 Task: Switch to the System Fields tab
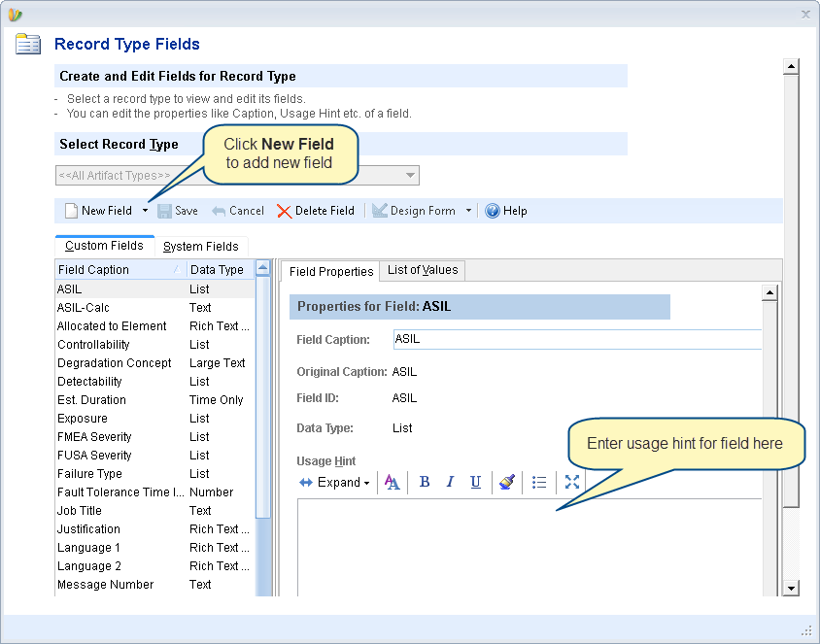coord(201,246)
